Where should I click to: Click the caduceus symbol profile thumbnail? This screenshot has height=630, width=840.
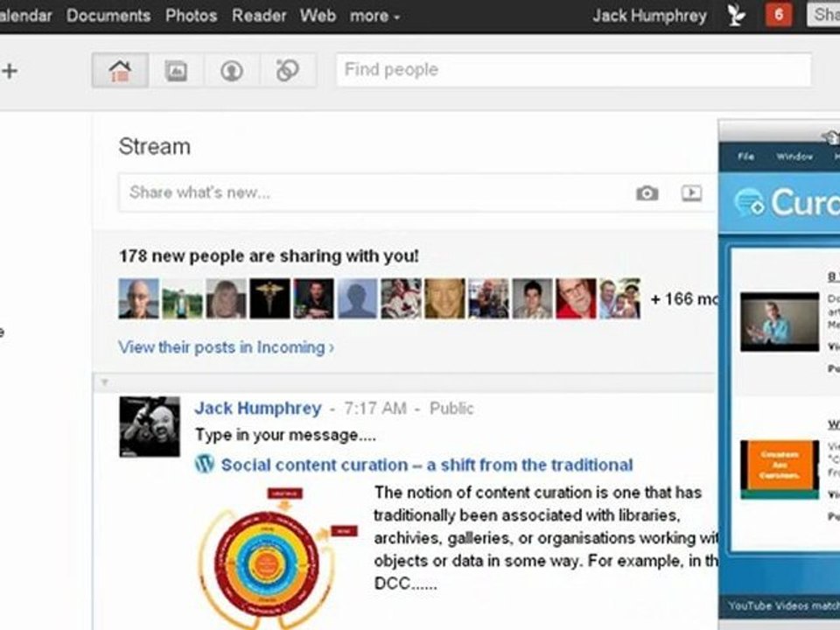[270, 298]
